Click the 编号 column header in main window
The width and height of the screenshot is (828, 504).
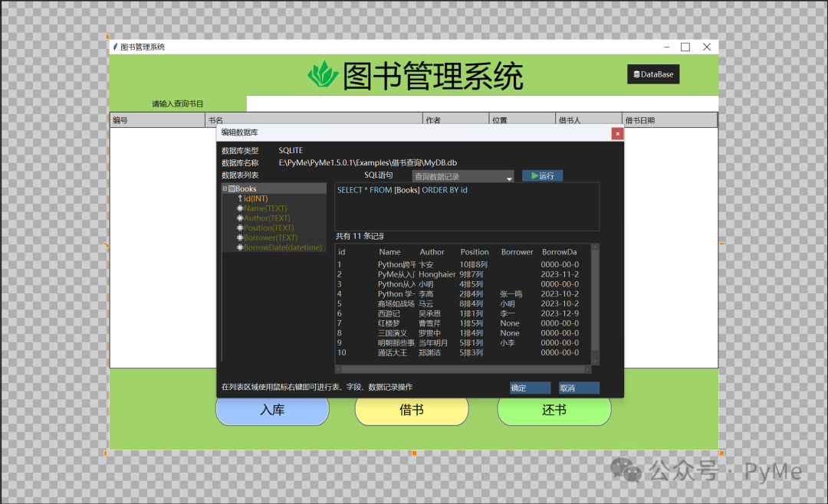pyautogui.click(x=157, y=119)
